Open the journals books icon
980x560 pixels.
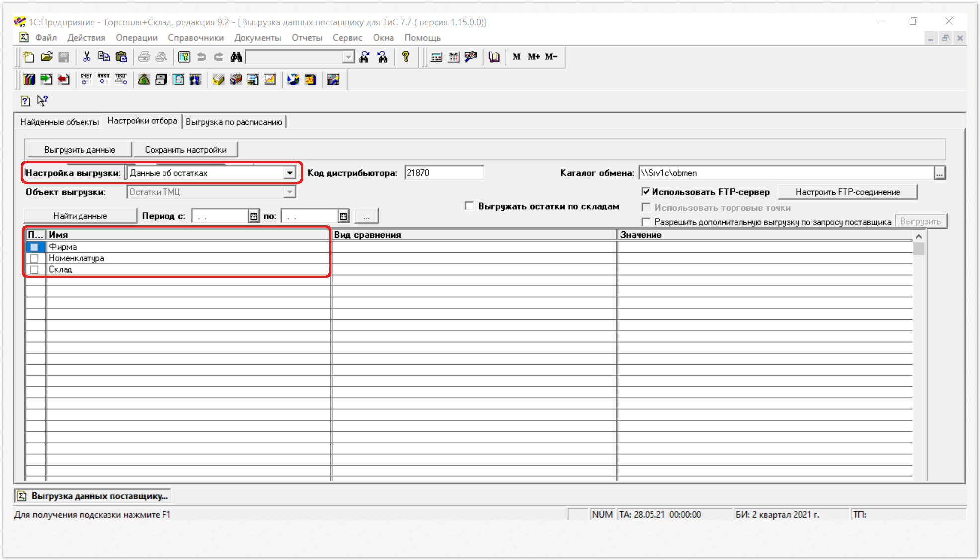click(29, 79)
